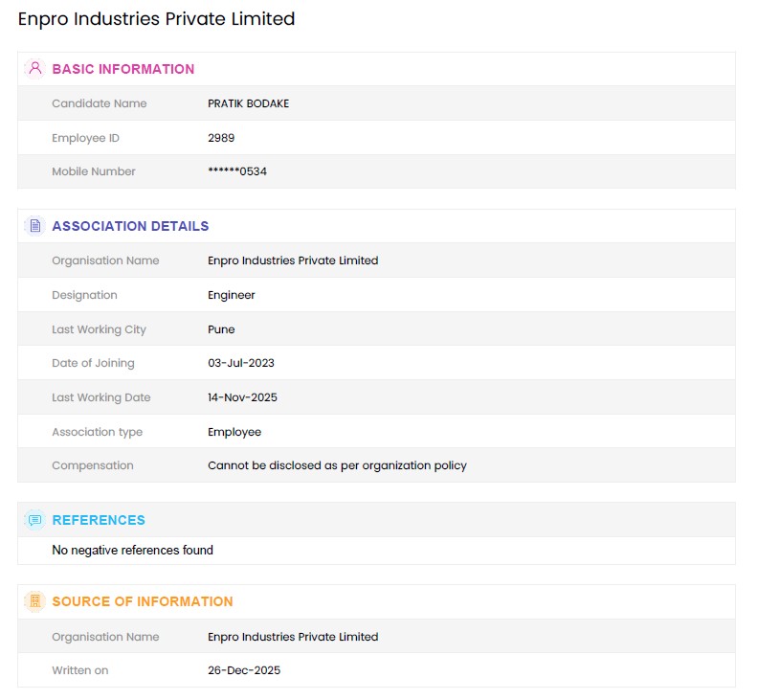
Task: Select the Association type value Employee
Action: (x=234, y=432)
